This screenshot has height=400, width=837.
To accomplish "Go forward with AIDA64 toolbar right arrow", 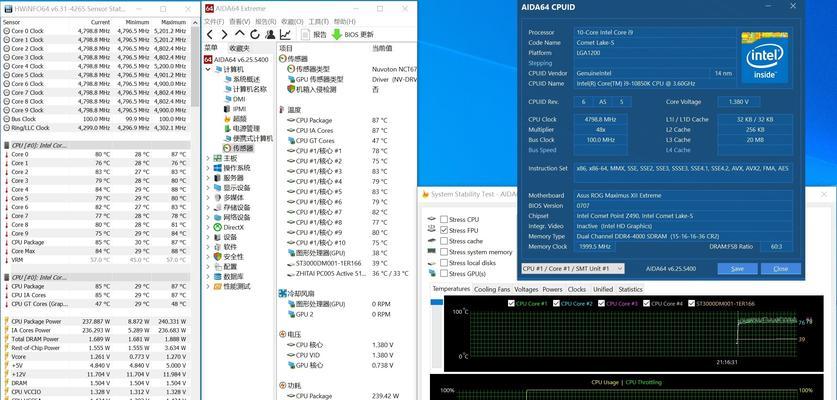I will (x=225, y=34).
